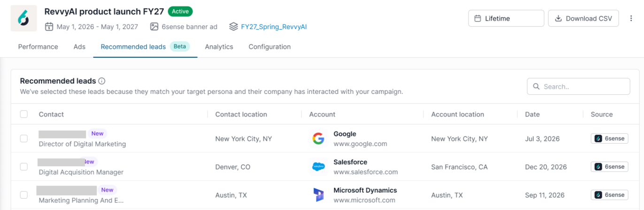Viewport: 644px width, 210px height.
Task: Click www.google.com in the Account column
Action: pos(360,144)
